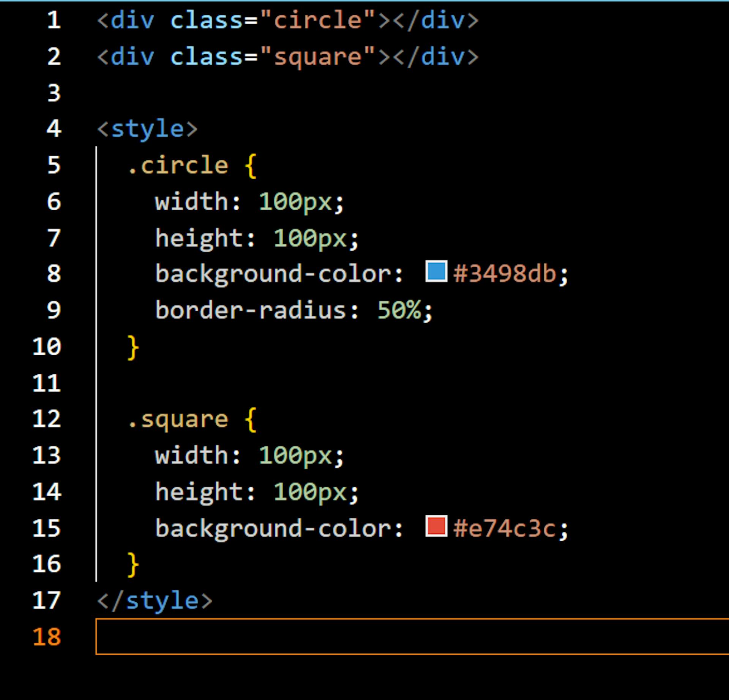The width and height of the screenshot is (729, 700).
Task: Click the #3498db hex code text
Action: [505, 274]
